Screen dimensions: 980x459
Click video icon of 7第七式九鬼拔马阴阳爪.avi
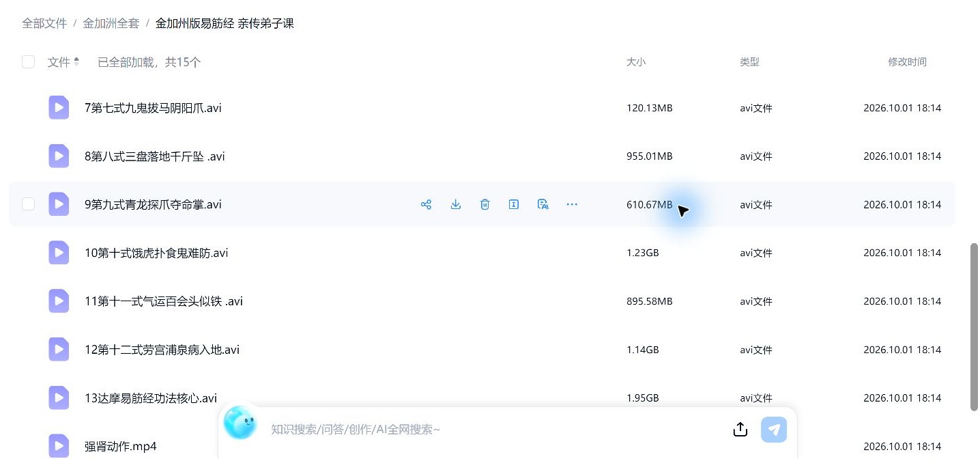pos(59,107)
